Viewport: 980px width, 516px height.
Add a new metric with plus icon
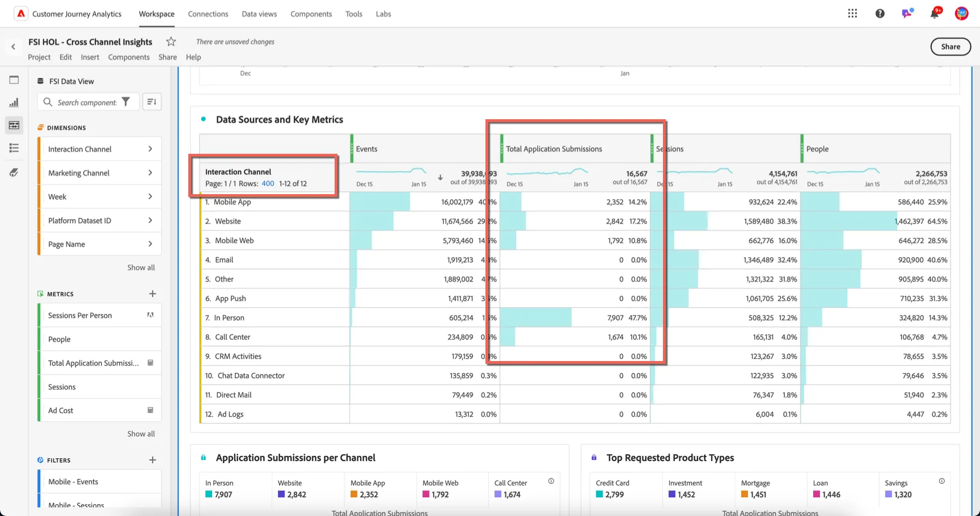152,293
